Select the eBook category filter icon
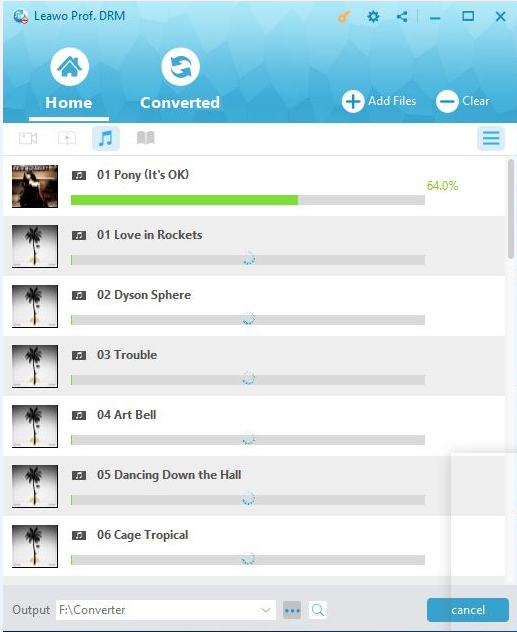Screen dimensions: 517x632 pyautogui.click(x=145, y=138)
